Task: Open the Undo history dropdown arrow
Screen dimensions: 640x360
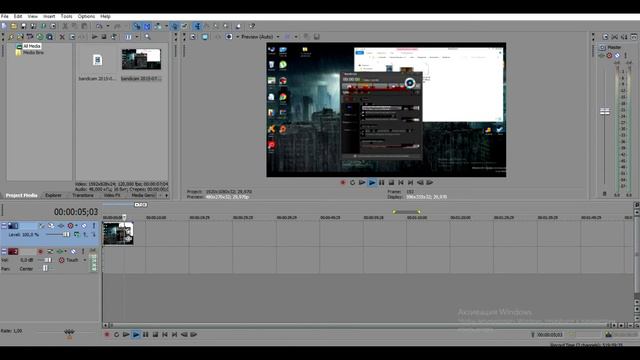Action: tap(108, 26)
